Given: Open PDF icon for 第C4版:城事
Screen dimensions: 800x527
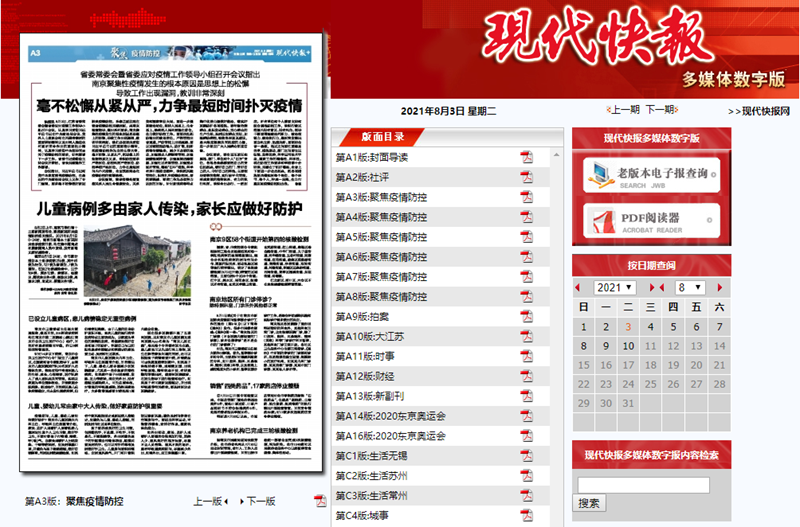Looking at the screenshot, I should click(527, 515).
